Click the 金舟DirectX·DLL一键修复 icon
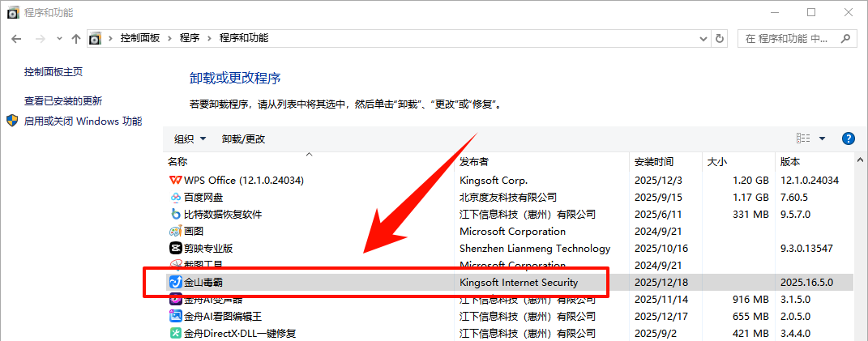868x341 pixels. (x=175, y=333)
